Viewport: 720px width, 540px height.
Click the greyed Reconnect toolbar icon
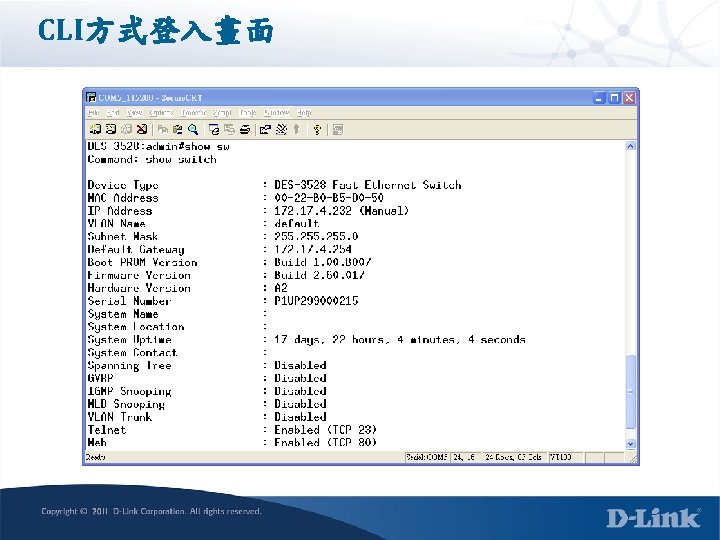[126, 129]
